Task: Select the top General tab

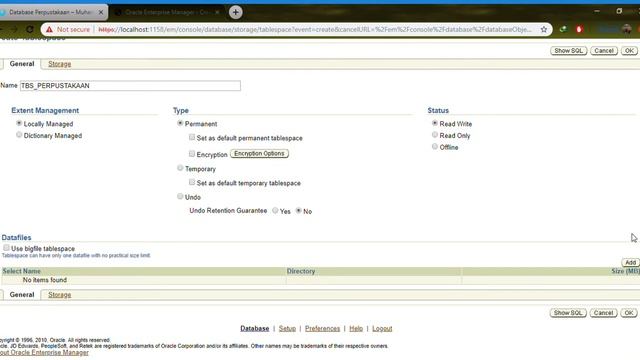Action: [x=22, y=64]
